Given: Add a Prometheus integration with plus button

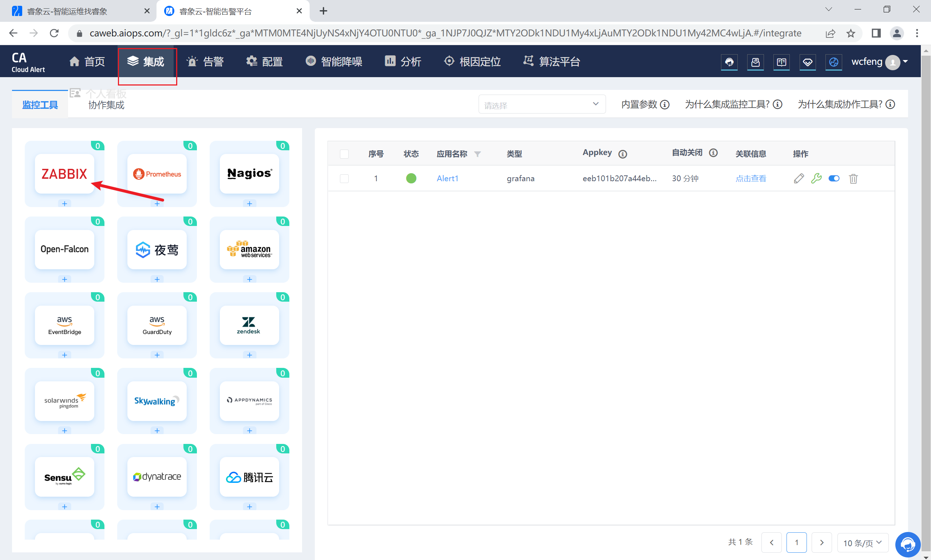Looking at the screenshot, I should click(157, 204).
